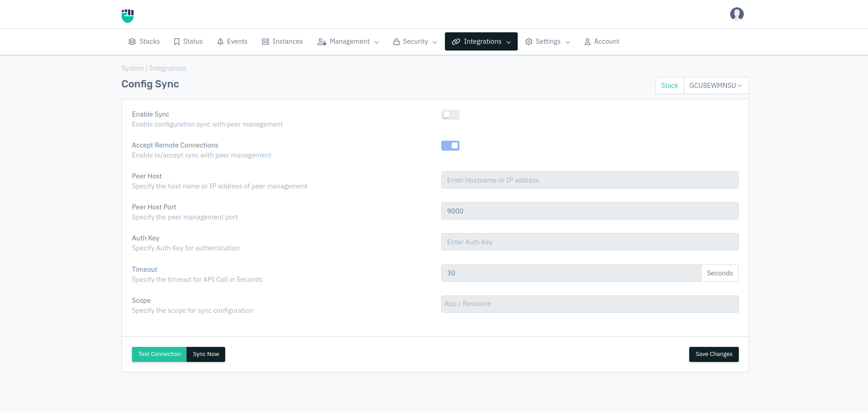Click the Stacks layers icon

tap(132, 41)
